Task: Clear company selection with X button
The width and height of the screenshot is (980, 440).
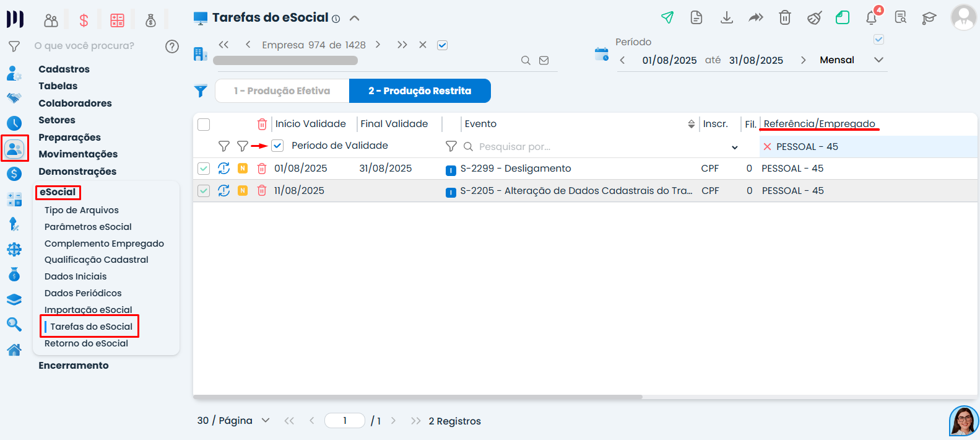Action: click(423, 45)
